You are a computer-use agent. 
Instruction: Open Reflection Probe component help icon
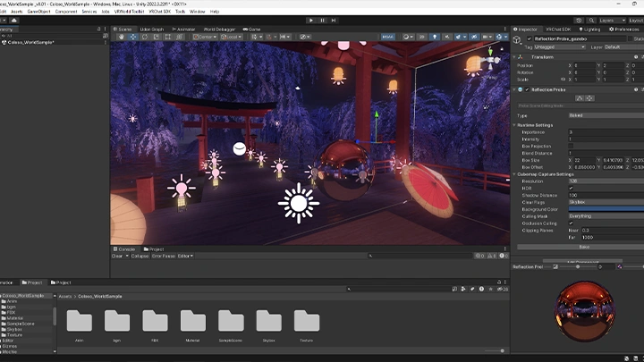coord(636,89)
